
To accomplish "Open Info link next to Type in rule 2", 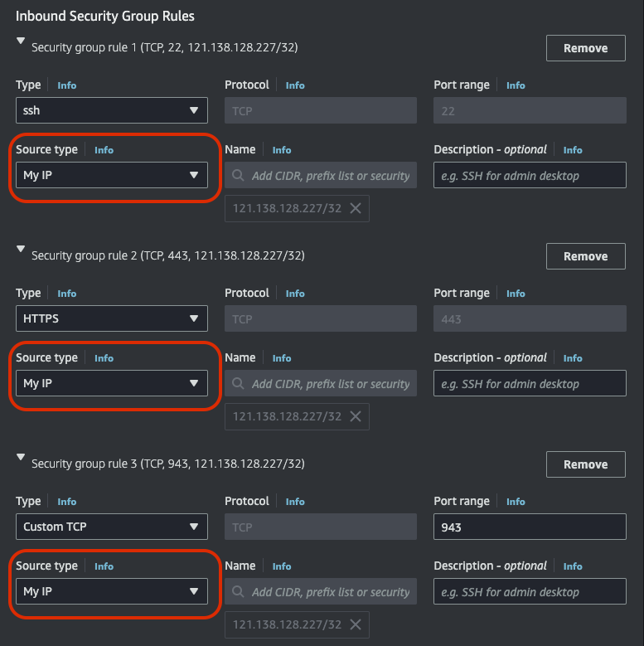I will 66,294.
